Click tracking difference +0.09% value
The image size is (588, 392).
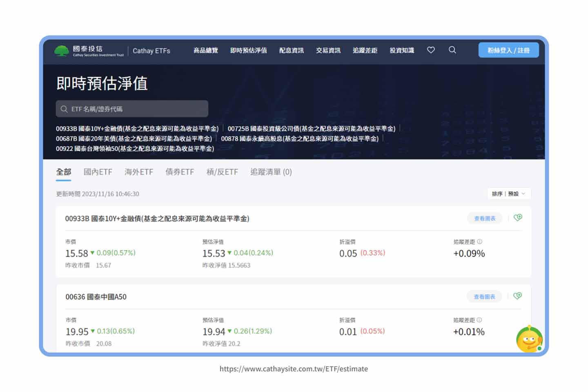tap(469, 253)
